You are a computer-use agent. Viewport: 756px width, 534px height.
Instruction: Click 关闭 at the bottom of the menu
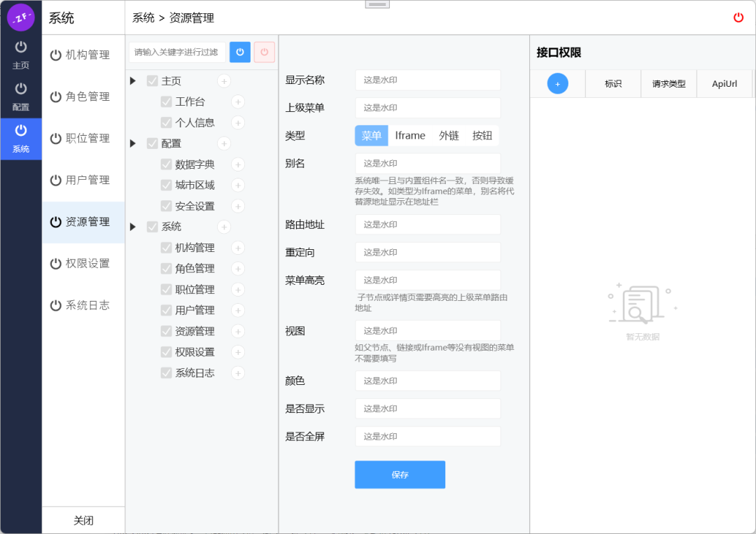[x=83, y=521]
